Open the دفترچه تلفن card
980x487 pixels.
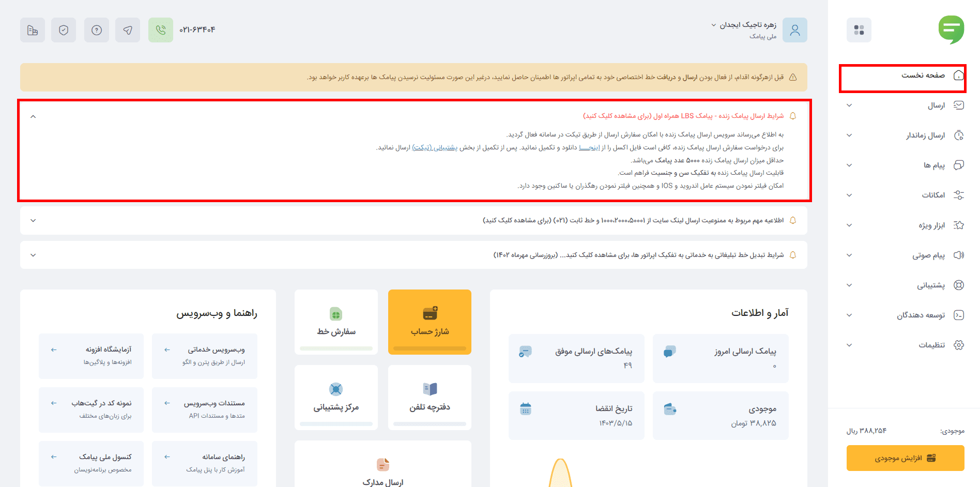(430, 397)
